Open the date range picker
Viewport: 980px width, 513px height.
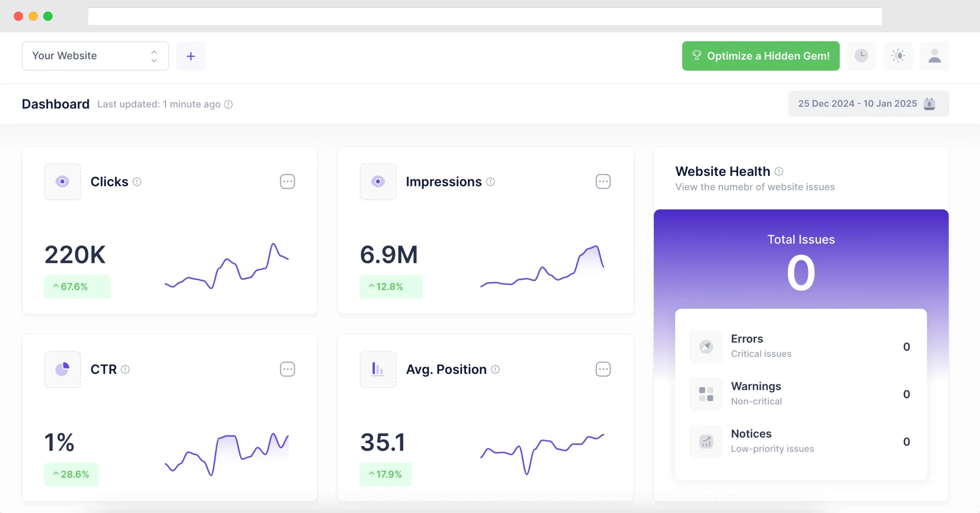click(868, 104)
